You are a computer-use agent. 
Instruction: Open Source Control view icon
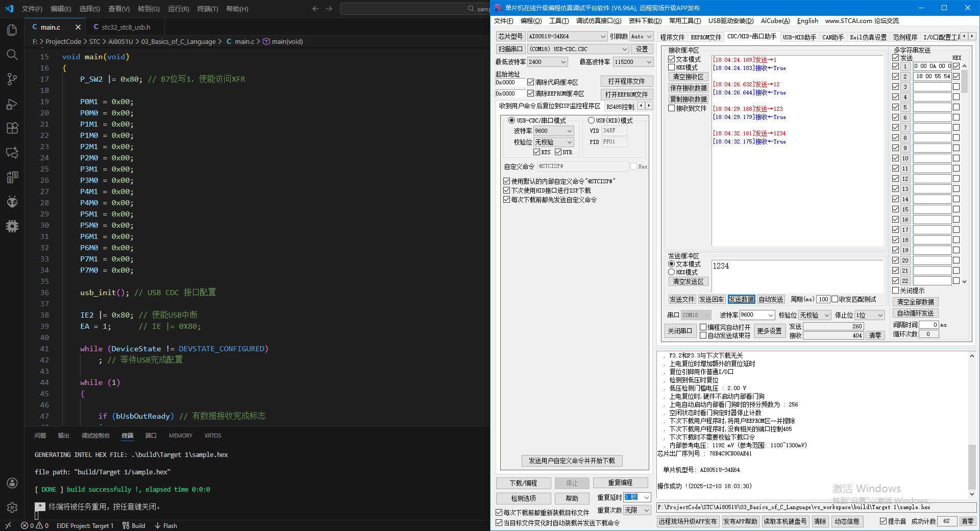[x=12, y=79]
